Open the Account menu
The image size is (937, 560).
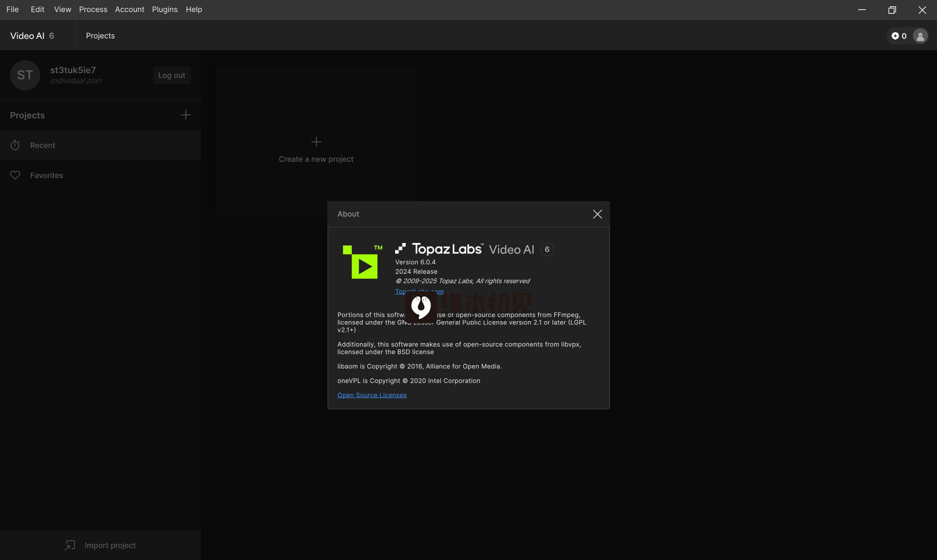(129, 9)
